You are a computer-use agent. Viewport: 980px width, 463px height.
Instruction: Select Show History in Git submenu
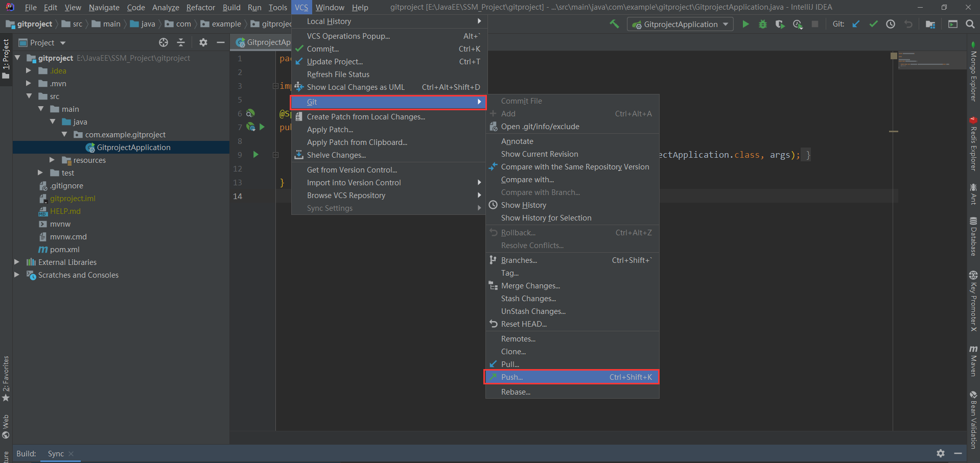572,205
